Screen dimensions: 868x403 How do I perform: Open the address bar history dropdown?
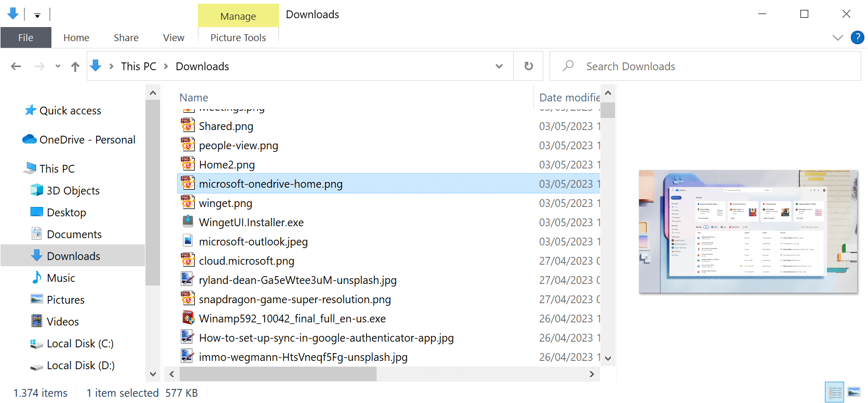[x=499, y=67]
